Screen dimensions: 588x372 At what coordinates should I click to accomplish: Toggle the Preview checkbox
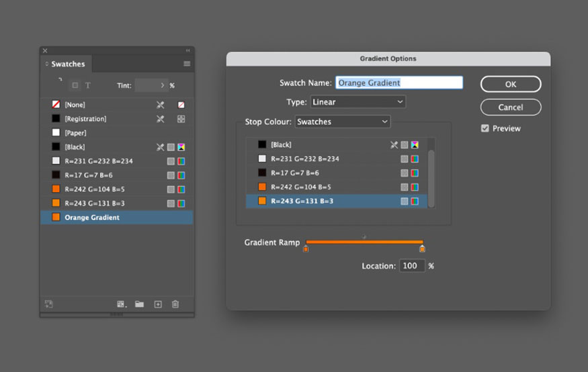click(x=485, y=128)
